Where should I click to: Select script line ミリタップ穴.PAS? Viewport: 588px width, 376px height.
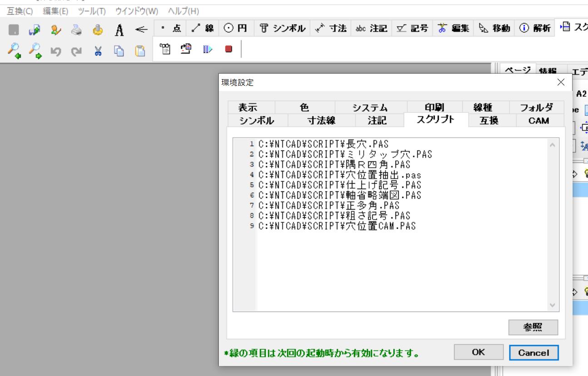pos(345,154)
